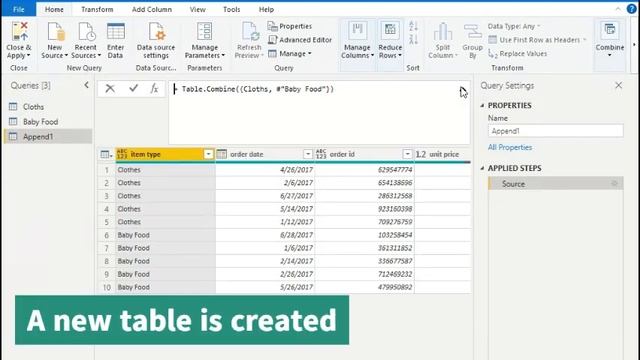Screen dimensions: 640x360
Task: Click the Combine icon
Action: click(x=610, y=31)
